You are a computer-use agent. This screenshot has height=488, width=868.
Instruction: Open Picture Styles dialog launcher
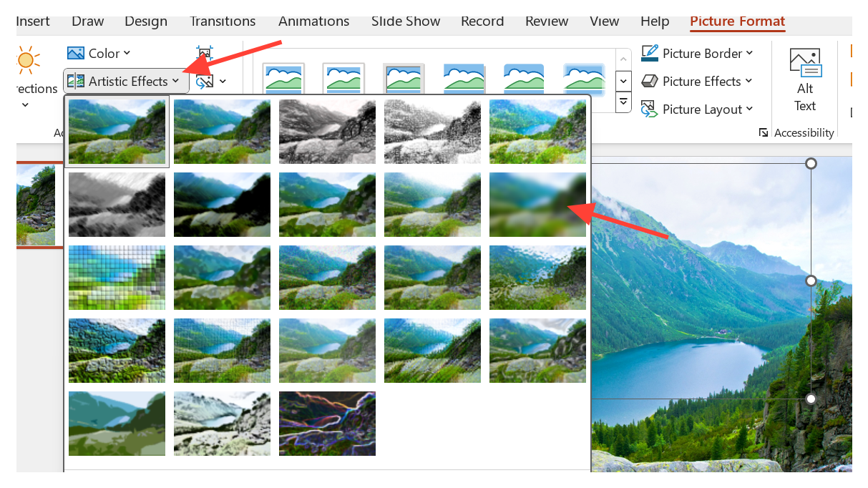pyautogui.click(x=764, y=132)
